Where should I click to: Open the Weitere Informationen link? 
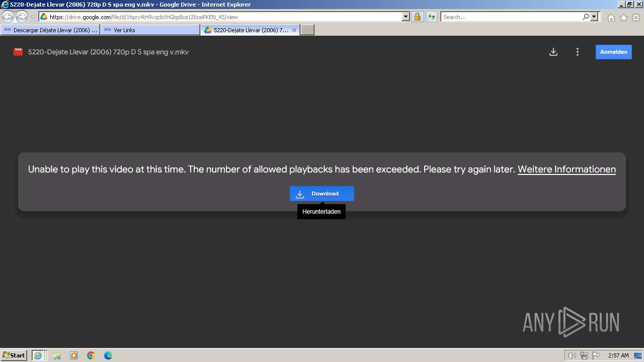(x=567, y=169)
